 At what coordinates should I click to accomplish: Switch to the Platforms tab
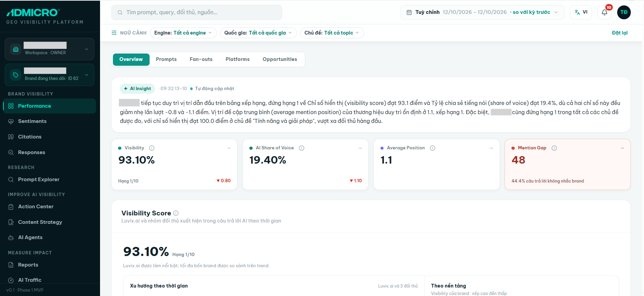click(x=237, y=59)
